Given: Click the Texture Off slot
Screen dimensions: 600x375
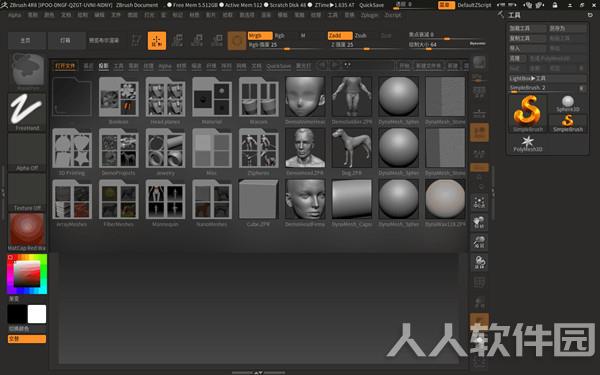Looking at the screenshot, I should tap(26, 192).
